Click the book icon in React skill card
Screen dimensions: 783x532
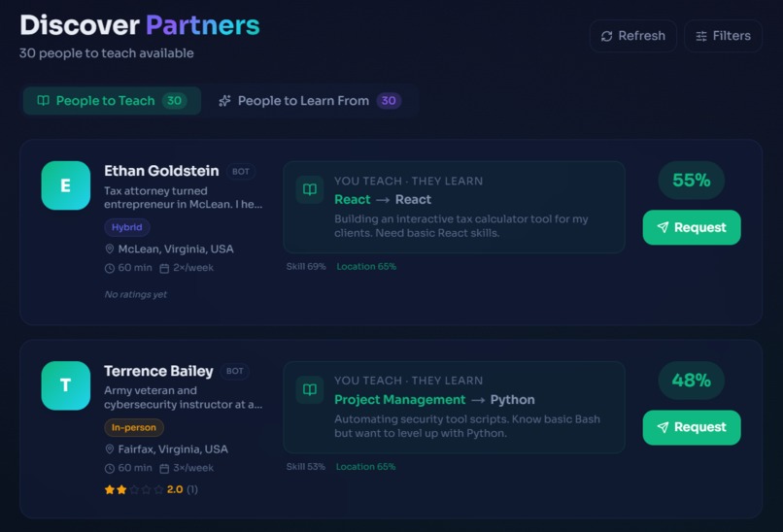pyautogui.click(x=310, y=189)
